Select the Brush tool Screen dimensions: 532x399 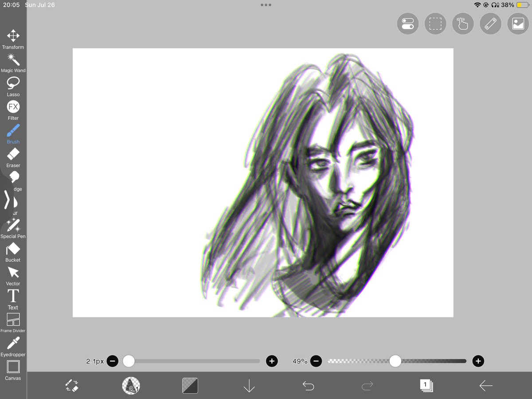(x=13, y=134)
